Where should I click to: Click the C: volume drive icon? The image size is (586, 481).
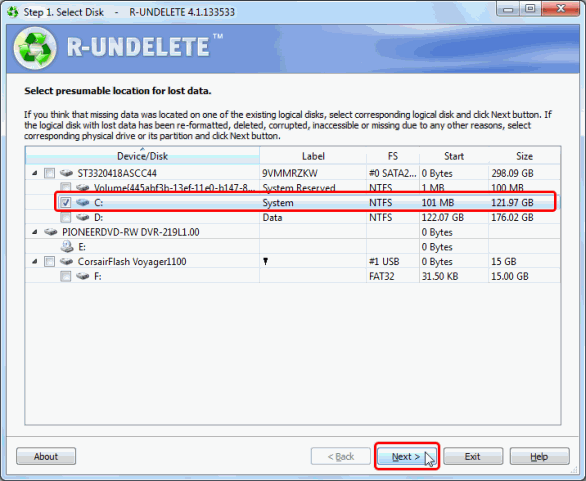[x=82, y=203]
